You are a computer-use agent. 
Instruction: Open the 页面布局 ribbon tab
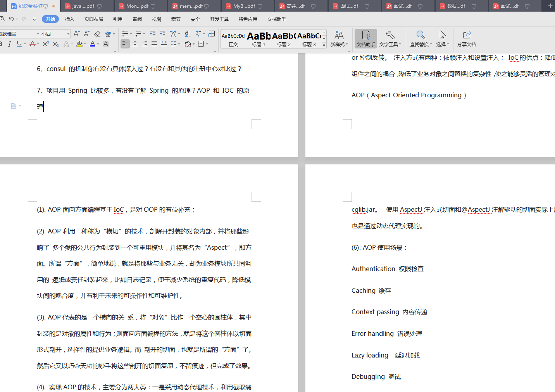94,19
